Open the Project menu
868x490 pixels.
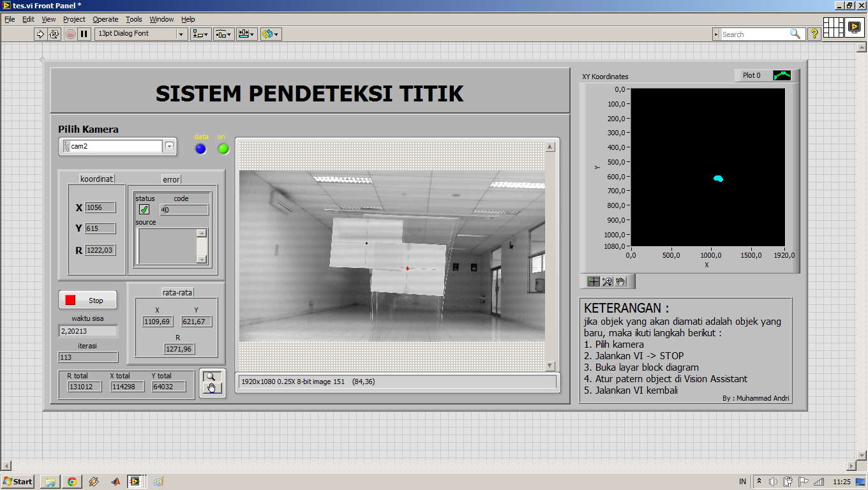click(74, 19)
